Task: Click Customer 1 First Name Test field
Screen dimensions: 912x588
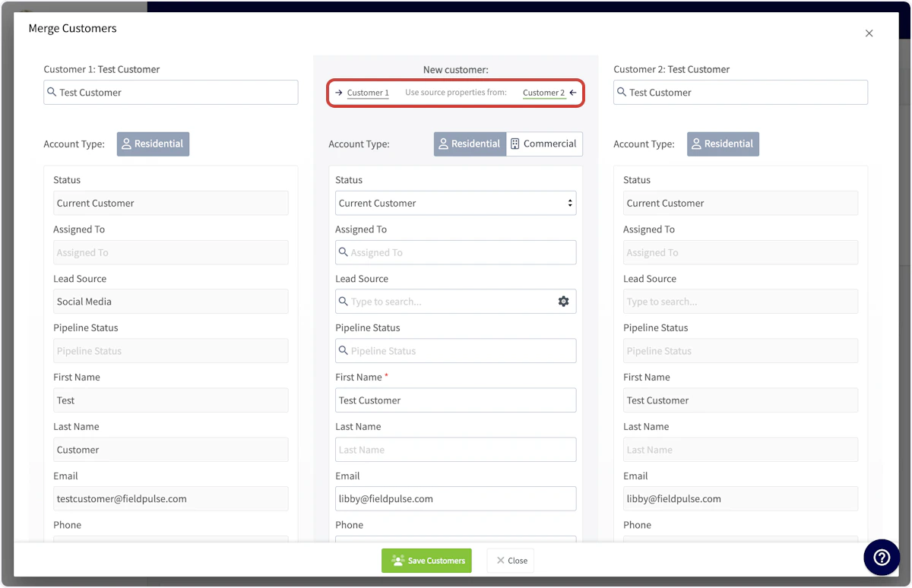Action: coord(171,400)
